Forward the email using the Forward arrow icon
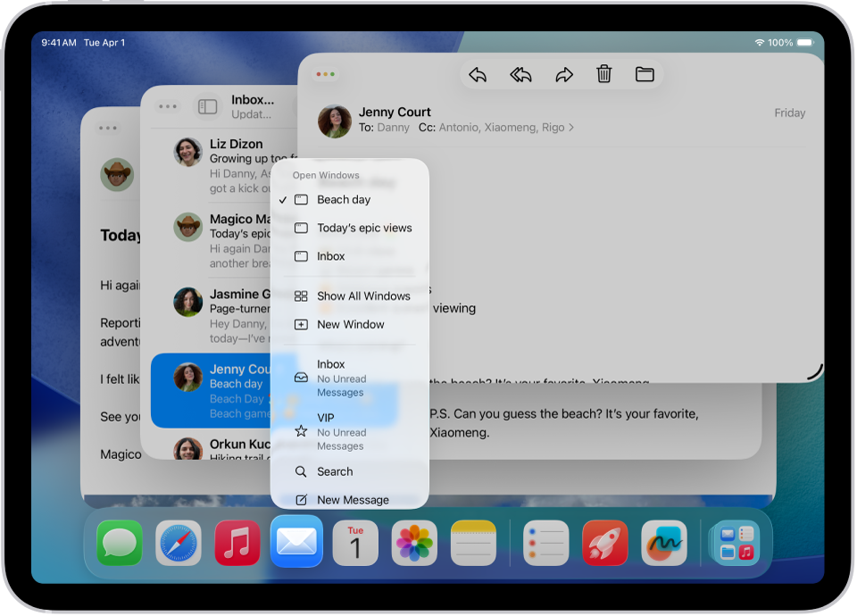Screen dimensions: 857x616 pos(564,74)
